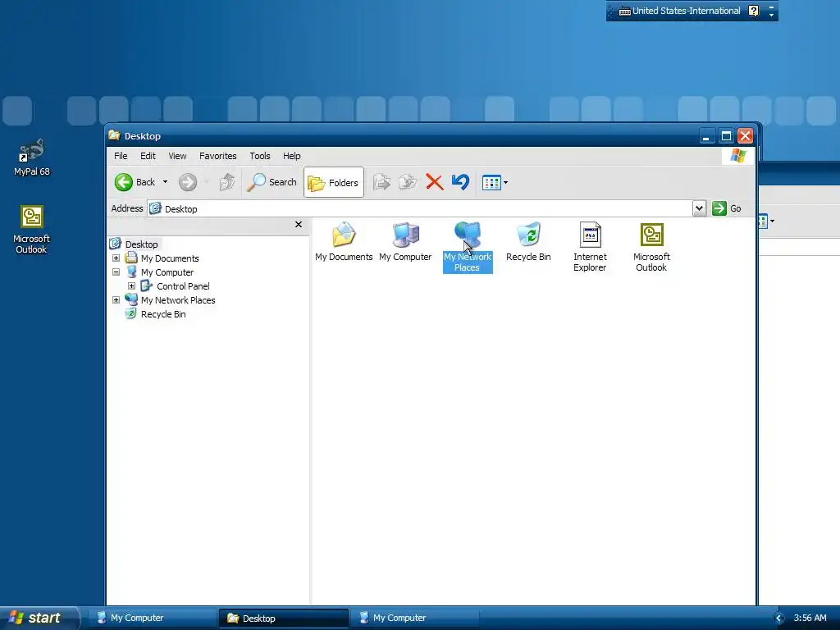Click the green Go button
Image resolution: width=840 pixels, height=630 pixels.
coord(727,208)
